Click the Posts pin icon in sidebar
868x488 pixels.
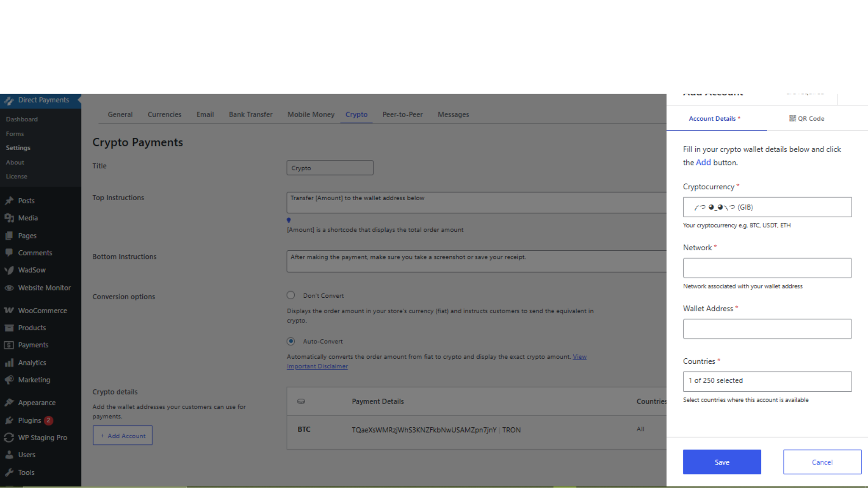coord(9,201)
